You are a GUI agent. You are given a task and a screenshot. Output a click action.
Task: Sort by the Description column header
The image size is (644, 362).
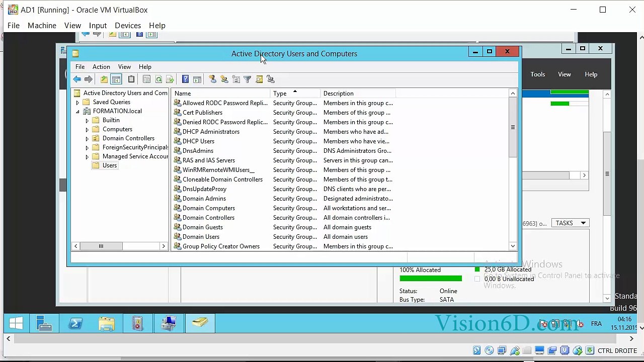tap(358, 94)
